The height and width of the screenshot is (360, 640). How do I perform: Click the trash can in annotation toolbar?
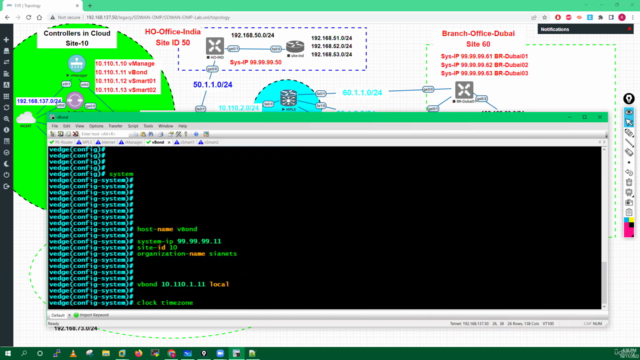coord(629,182)
